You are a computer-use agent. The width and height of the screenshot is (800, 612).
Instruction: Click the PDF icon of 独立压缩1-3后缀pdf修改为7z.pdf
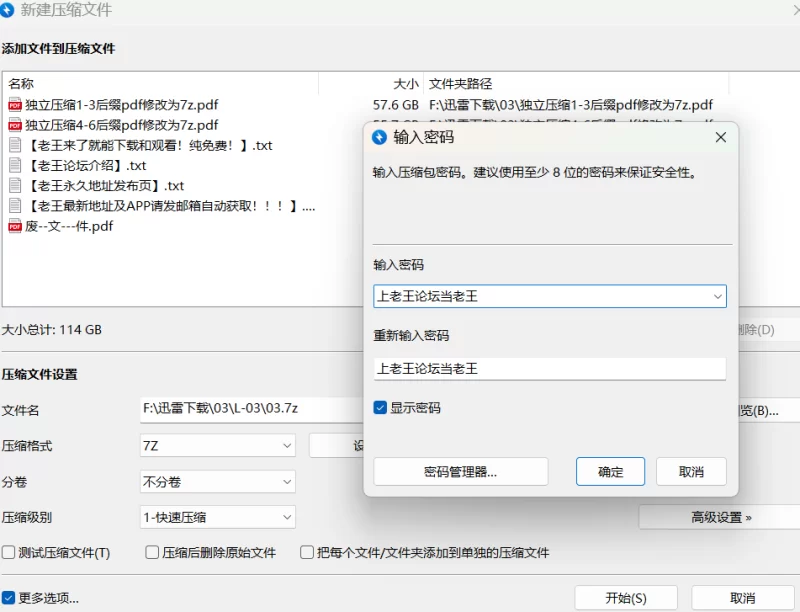(x=15, y=105)
